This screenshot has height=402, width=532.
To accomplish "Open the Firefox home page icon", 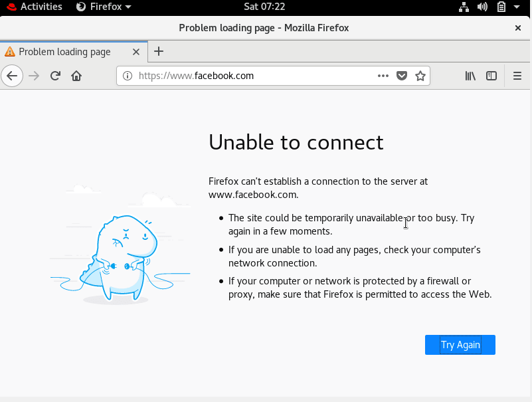I will coord(76,76).
